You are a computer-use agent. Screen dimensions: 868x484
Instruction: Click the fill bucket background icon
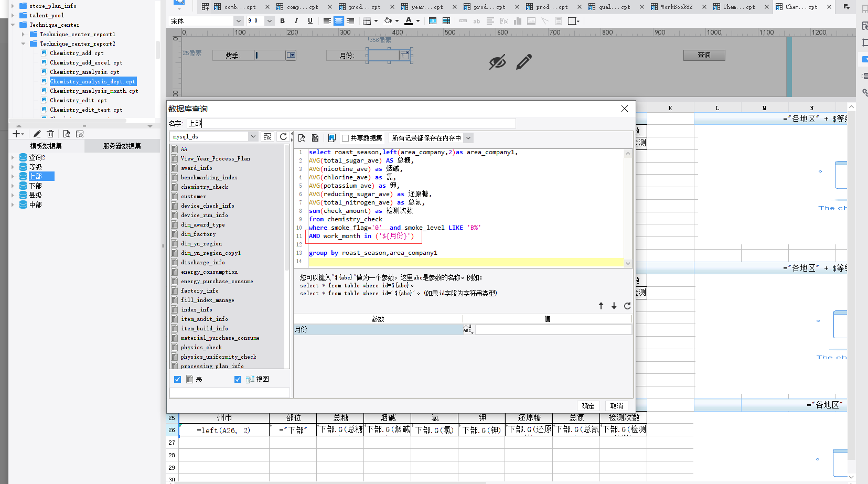click(x=388, y=21)
